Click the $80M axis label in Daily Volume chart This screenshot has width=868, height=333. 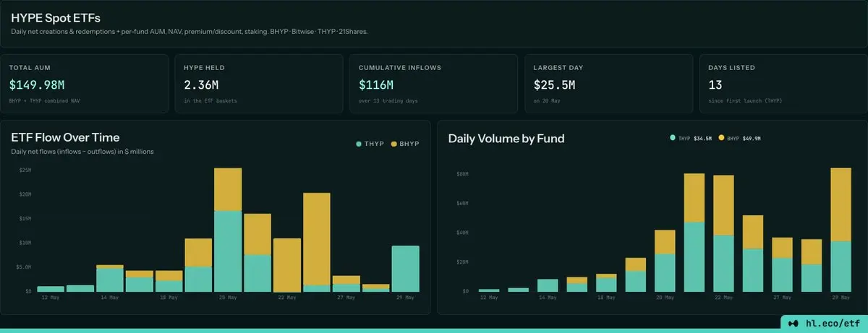point(463,174)
